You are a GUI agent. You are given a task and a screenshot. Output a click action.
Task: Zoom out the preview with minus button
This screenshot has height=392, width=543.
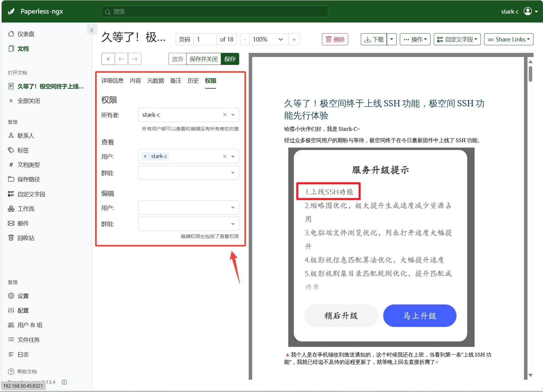(245, 39)
